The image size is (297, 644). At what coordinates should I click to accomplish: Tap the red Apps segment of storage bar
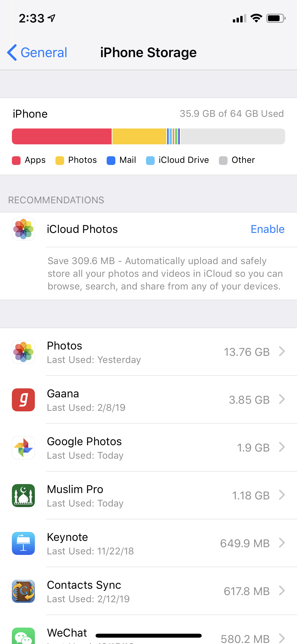pos(62,136)
